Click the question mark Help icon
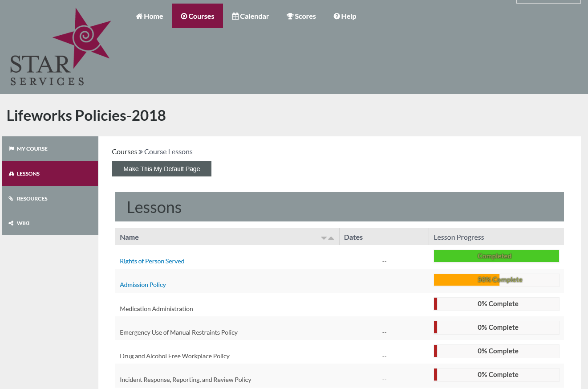The width and height of the screenshot is (588, 389). (x=337, y=16)
